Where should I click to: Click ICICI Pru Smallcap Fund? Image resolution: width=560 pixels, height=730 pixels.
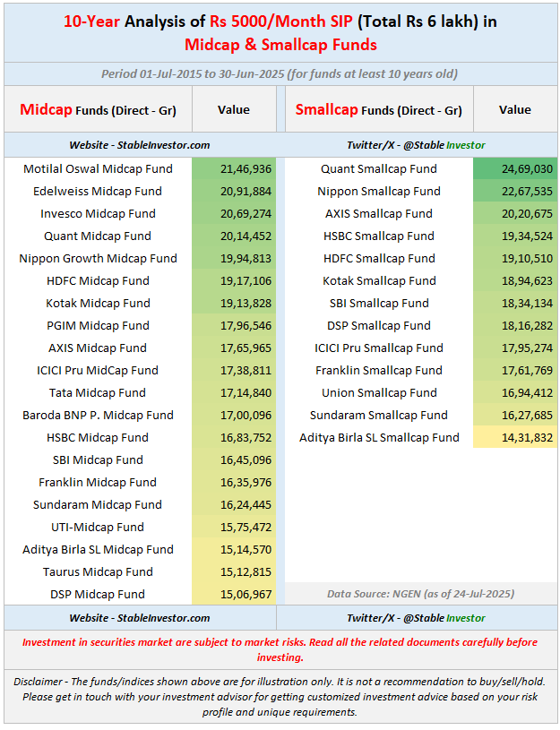pos(379,348)
